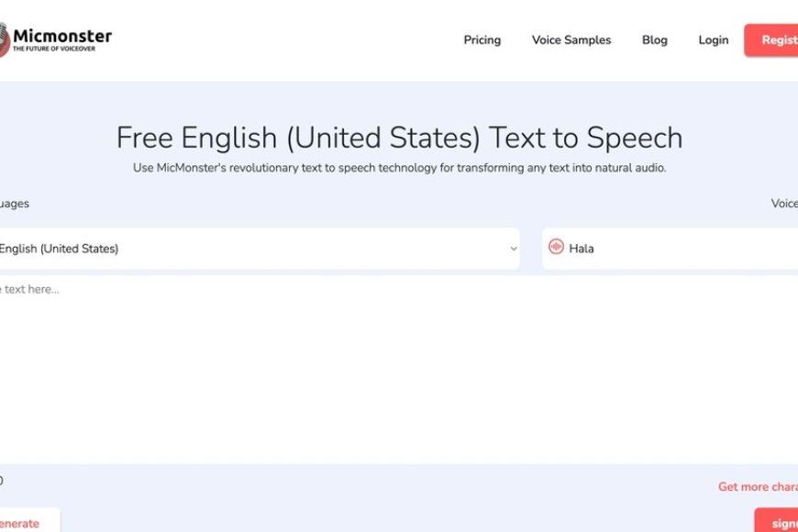Go to the Blog
The height and width of the screenshot is (532, 798).
pyautogui.click(x=655, y=39)
